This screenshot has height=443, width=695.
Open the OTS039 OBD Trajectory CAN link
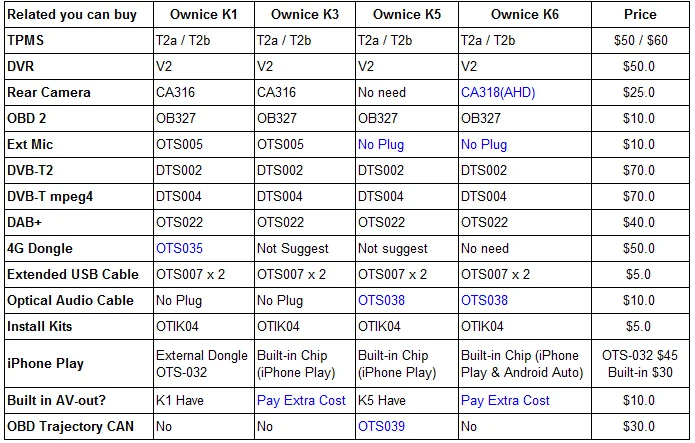pyautogui.click(x=381, y=427)
